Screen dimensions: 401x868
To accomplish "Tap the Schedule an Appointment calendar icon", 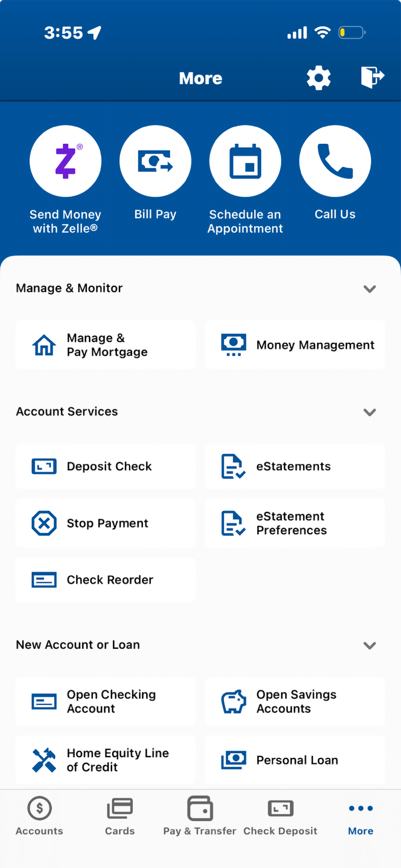I will (245, 161).
